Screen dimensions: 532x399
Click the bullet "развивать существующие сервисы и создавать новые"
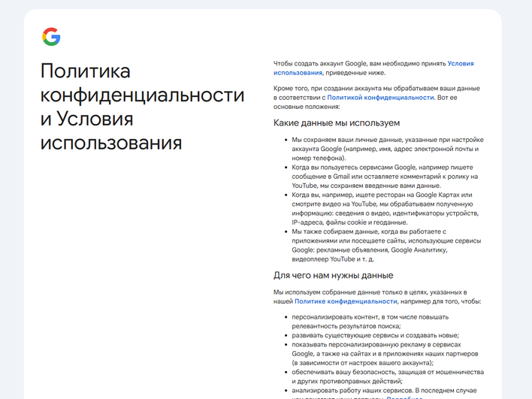pyautogui.click(x=375, y=335)
